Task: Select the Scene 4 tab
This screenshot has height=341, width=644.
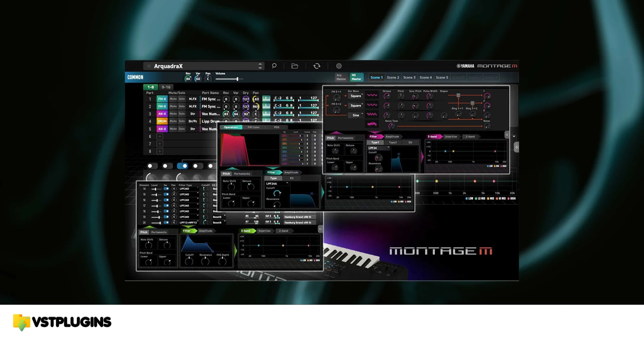Action: [x=426, y=77]
